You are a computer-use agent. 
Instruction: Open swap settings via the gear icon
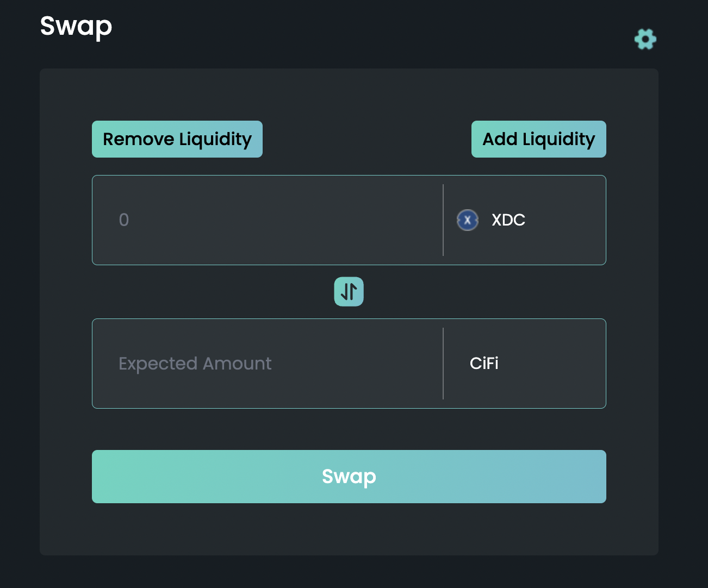(x=645, y=39)
